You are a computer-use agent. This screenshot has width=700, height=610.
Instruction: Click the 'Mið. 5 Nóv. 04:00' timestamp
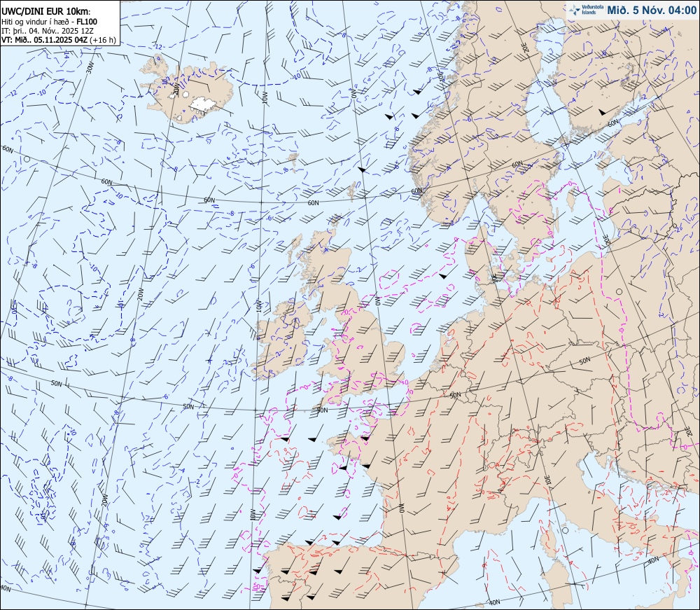(652, 11)
